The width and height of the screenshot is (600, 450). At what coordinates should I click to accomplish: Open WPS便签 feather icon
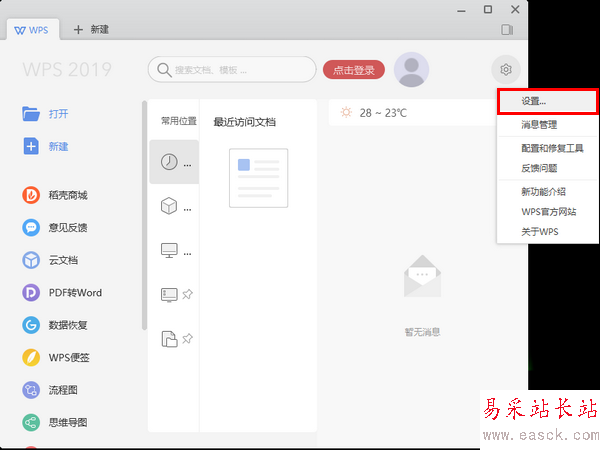[x=31, y=358]
